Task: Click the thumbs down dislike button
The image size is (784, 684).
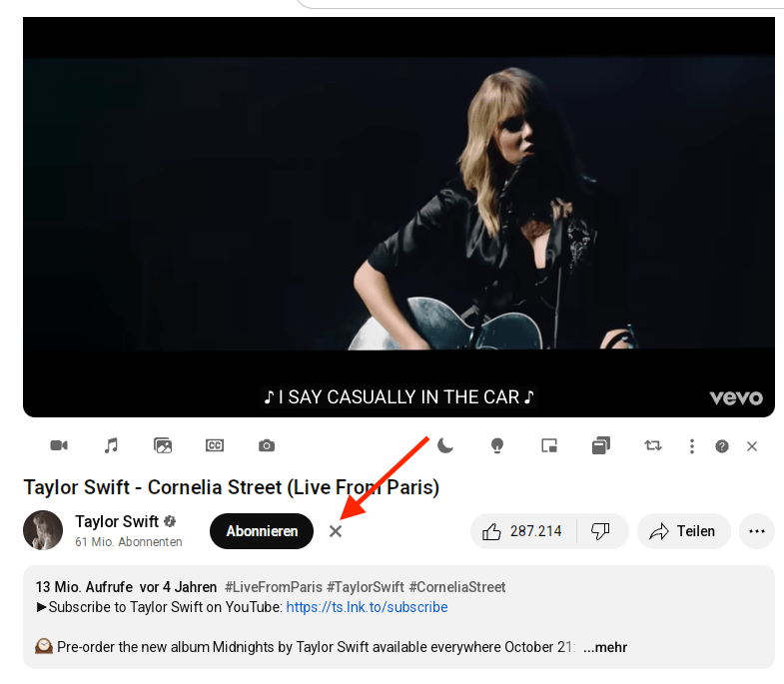Action: [x=601, y=531]
